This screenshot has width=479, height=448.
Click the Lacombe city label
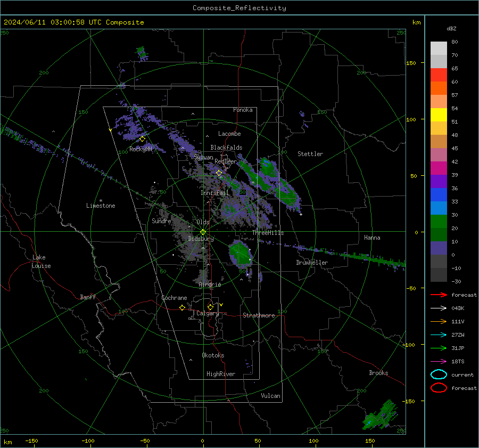229,134
